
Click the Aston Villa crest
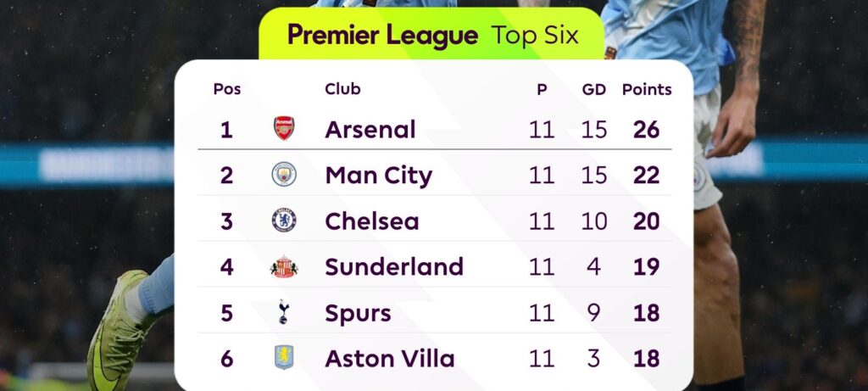pyautogui.click(x=284, y=358)
